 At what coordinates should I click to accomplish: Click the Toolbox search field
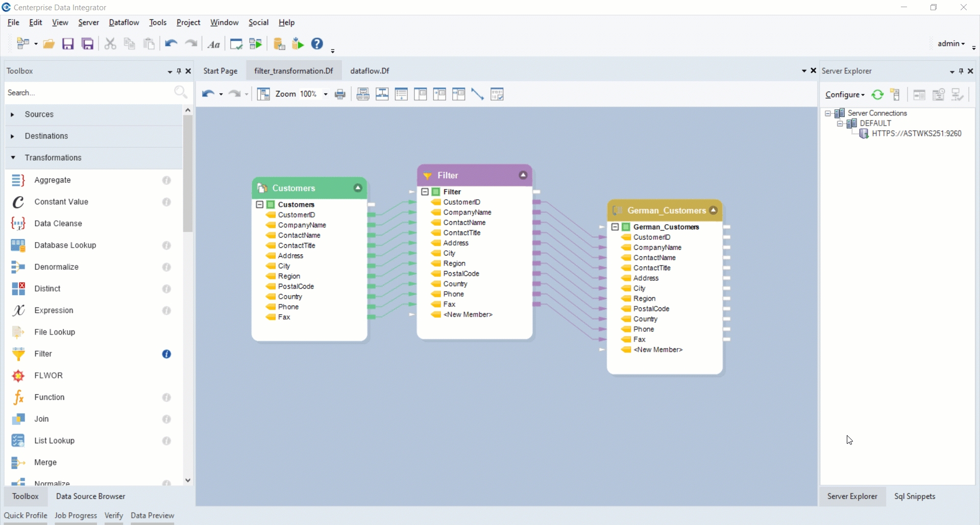[87, 93]
